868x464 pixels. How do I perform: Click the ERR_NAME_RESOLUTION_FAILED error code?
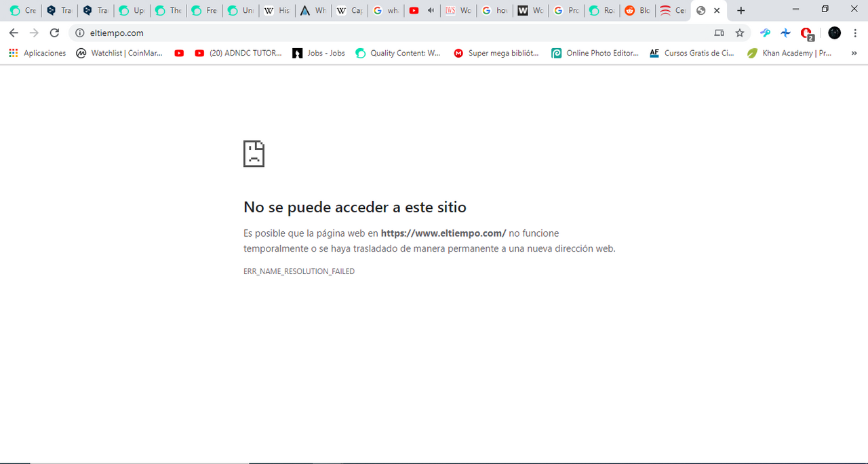click(x=299, y=271)
